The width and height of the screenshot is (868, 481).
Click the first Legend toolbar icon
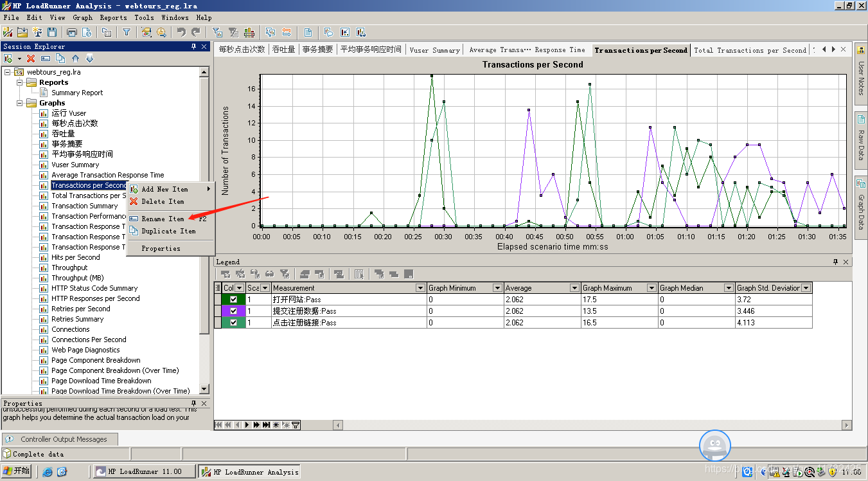pyautogui.click(x=226, y=274)
